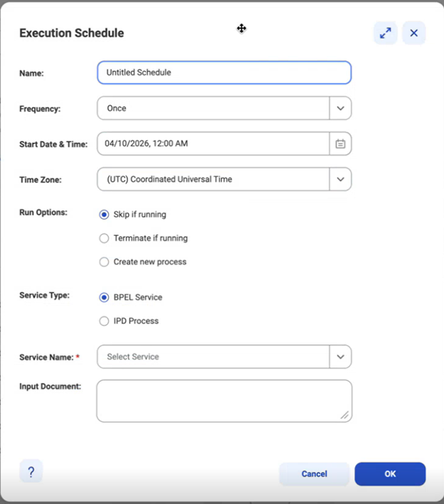
Task: Confirm with the OK button
Action: tap(390, 474)
